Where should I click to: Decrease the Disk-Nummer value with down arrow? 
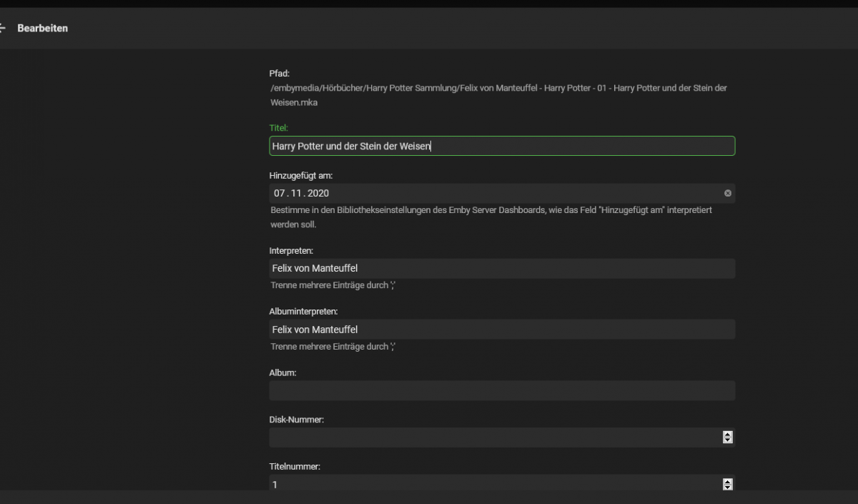tap(728, 440)
